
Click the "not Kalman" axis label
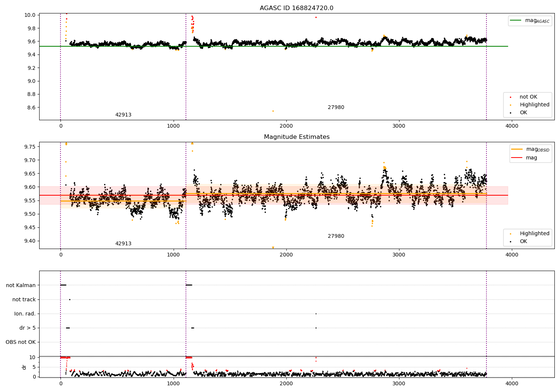(x=21, y=285)
